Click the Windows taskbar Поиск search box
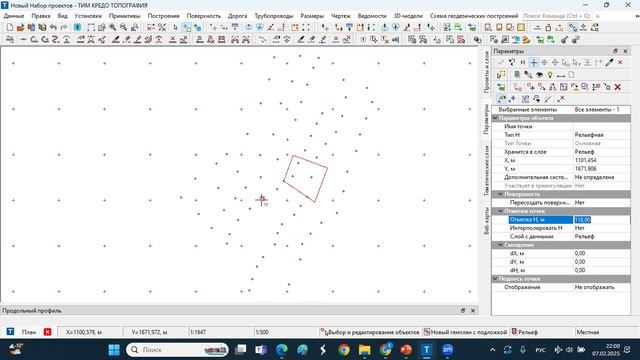This screenshot has width=640, height=360. tap(177, 350)
